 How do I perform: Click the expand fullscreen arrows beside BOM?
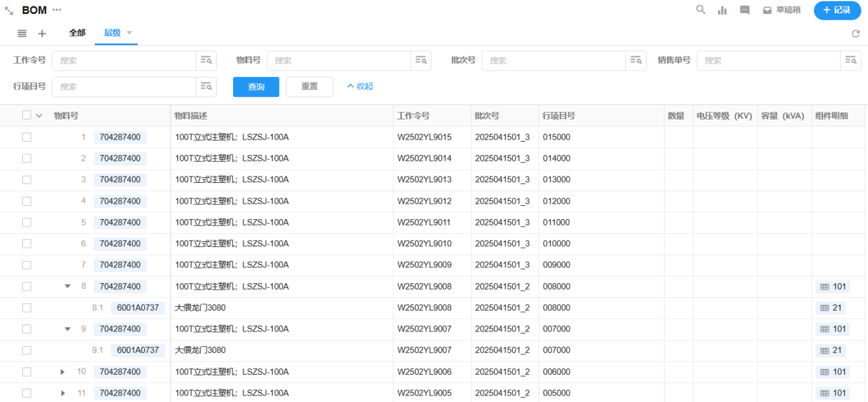click(x=9, y=11)
